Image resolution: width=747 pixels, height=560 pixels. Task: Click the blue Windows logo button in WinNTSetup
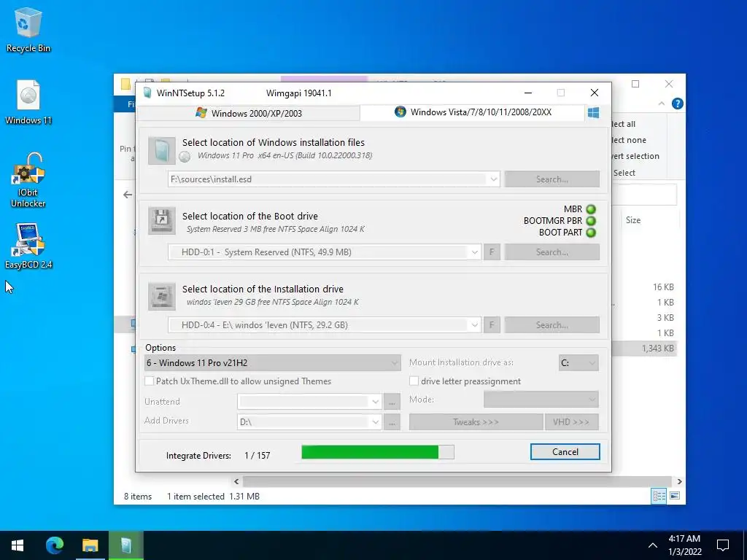tap(593, 113)
